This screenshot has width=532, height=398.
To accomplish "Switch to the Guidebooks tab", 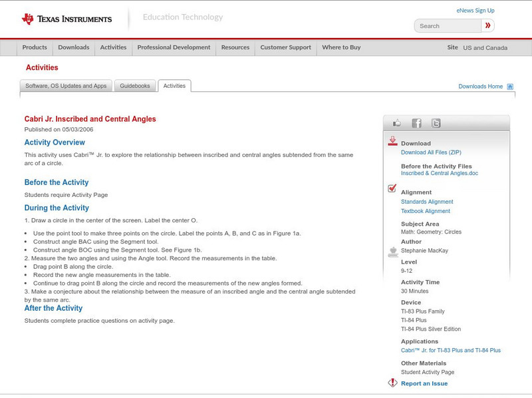I will tap(136, 86).
